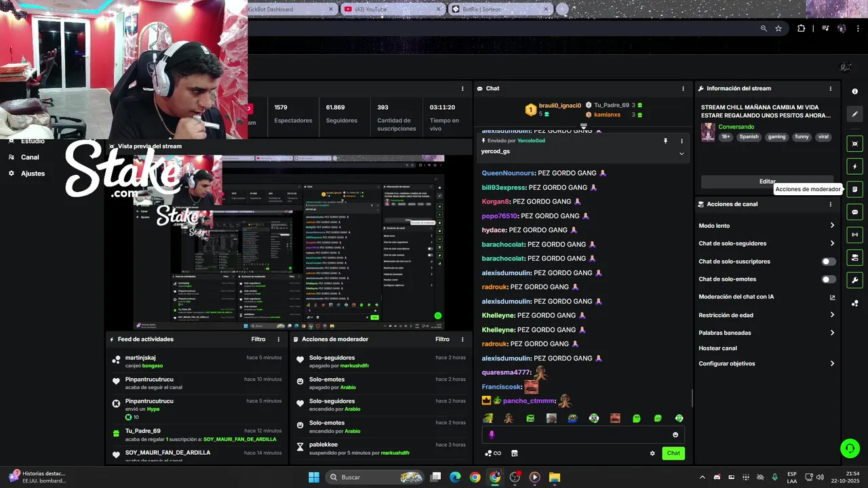Click the three-dots cluster icon in right sidebar
The image size is (868, 488).
tap(855, 303)
